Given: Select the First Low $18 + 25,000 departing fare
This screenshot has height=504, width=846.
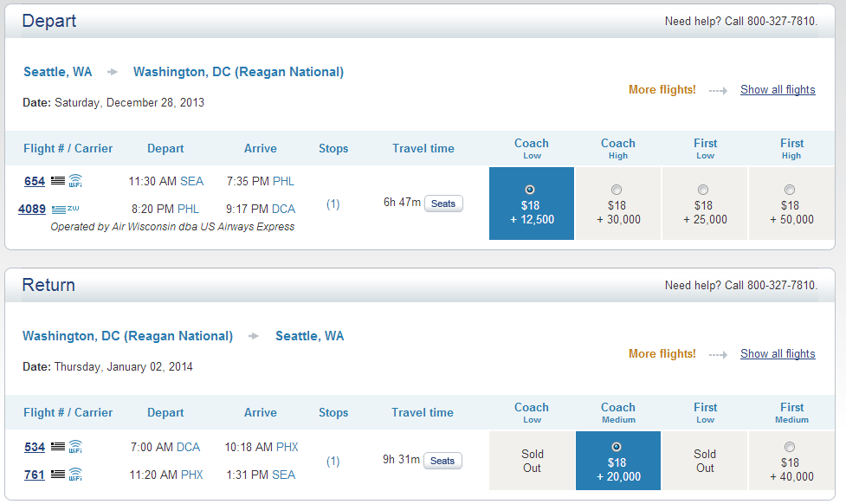Looking at the screenshot, I should click(705, 204).
